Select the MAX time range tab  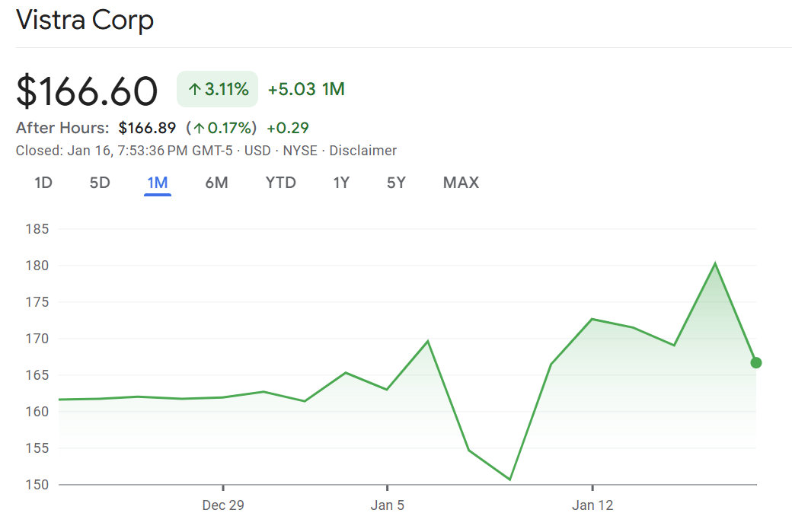[x=461, y=183]
